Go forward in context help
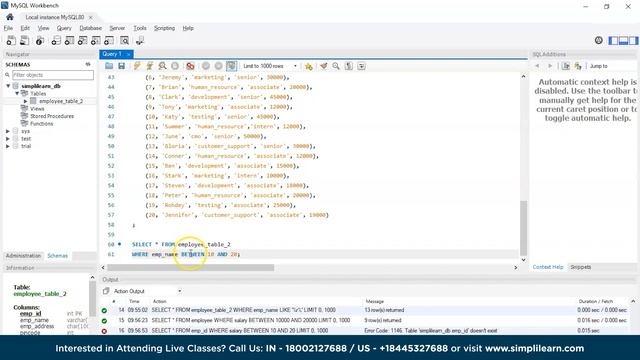The width and height of the screenshot is (640, 360). (550, 66)
